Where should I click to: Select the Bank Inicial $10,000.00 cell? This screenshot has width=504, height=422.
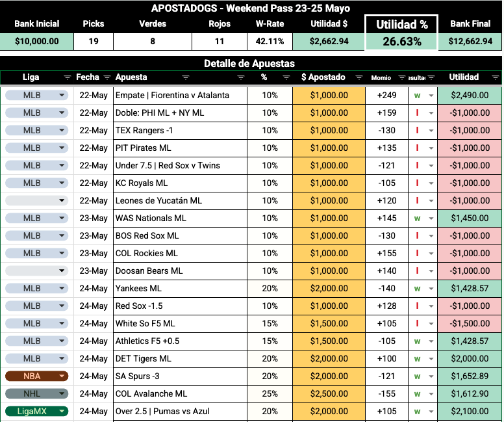click(x=36, y=42)
